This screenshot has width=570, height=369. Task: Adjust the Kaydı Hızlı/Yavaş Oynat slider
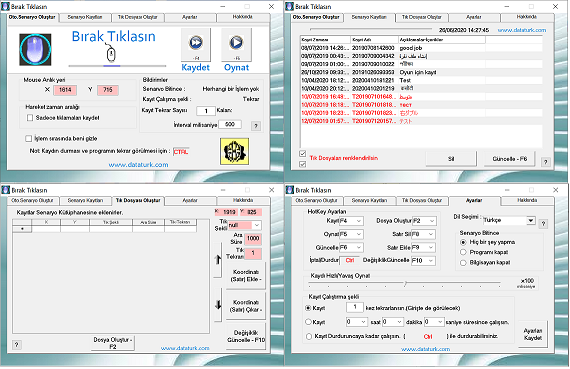click(x=405, y=283)
